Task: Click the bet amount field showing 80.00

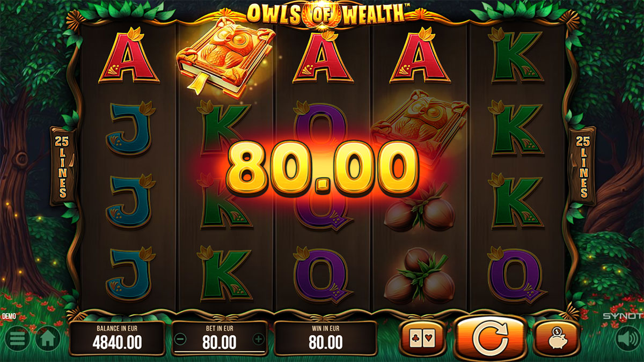Action: [219, 342]
